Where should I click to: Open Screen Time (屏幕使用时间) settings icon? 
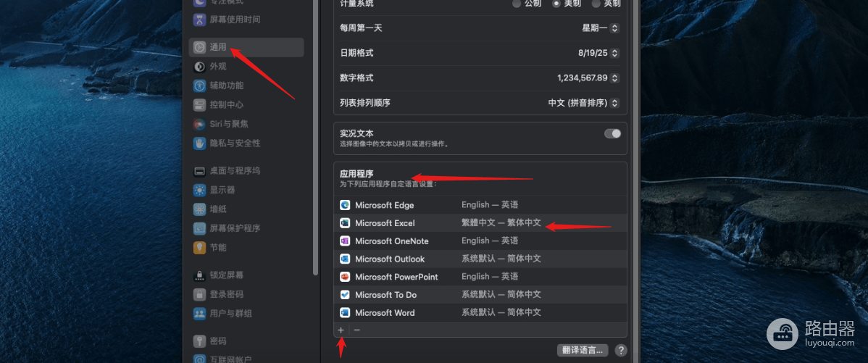tap(199, 20)
